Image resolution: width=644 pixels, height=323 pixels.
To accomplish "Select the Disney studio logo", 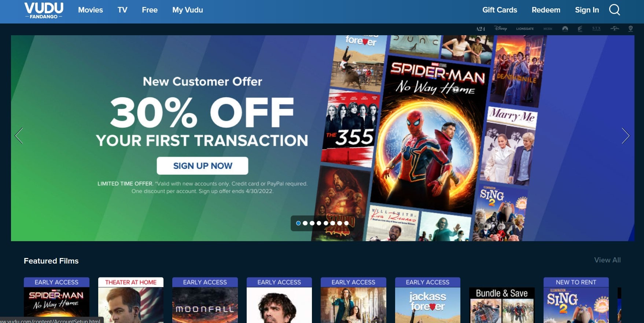I will coord(501,28).
